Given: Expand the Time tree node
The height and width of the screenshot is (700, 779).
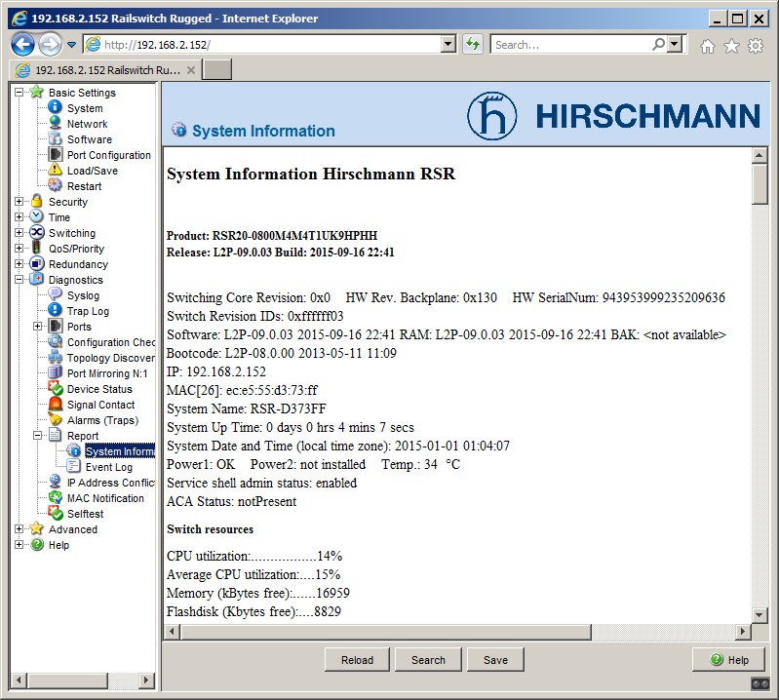Looking at the screenshot, I should pyautogui.click(x=19, y=217).
